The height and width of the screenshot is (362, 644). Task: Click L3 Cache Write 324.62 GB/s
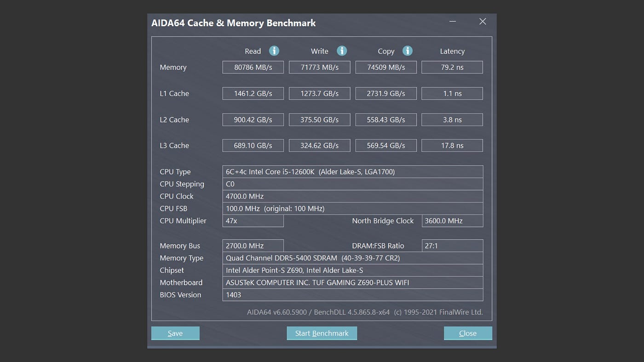coord(320,145)
